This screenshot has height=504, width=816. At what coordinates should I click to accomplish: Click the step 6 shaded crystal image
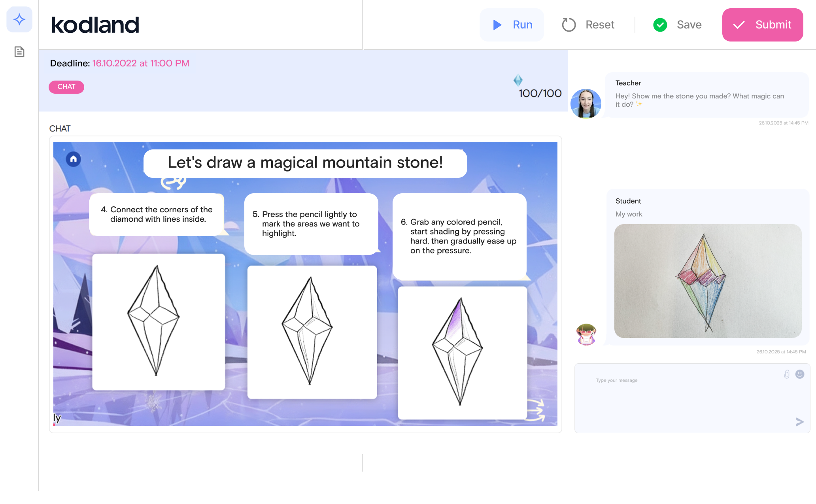click(462, 352)
